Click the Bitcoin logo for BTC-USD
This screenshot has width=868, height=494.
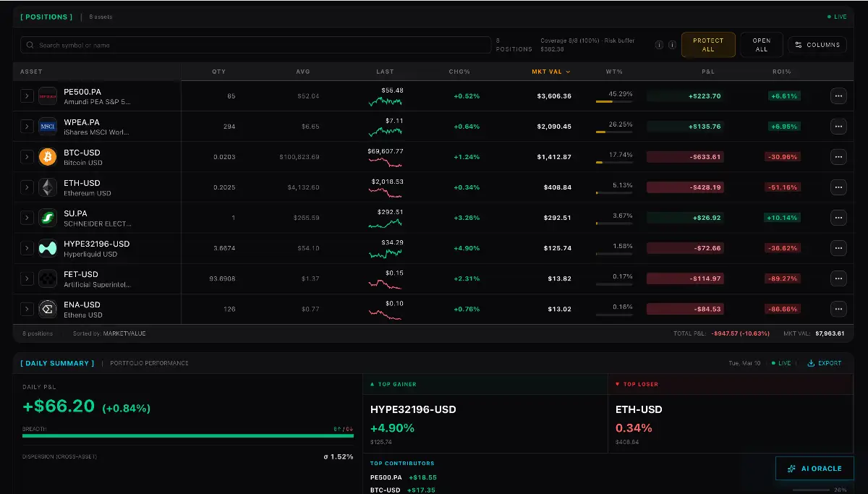(48, 157)
